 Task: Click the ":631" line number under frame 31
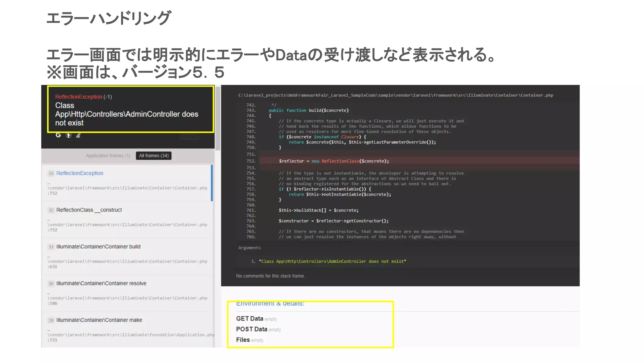53,266
